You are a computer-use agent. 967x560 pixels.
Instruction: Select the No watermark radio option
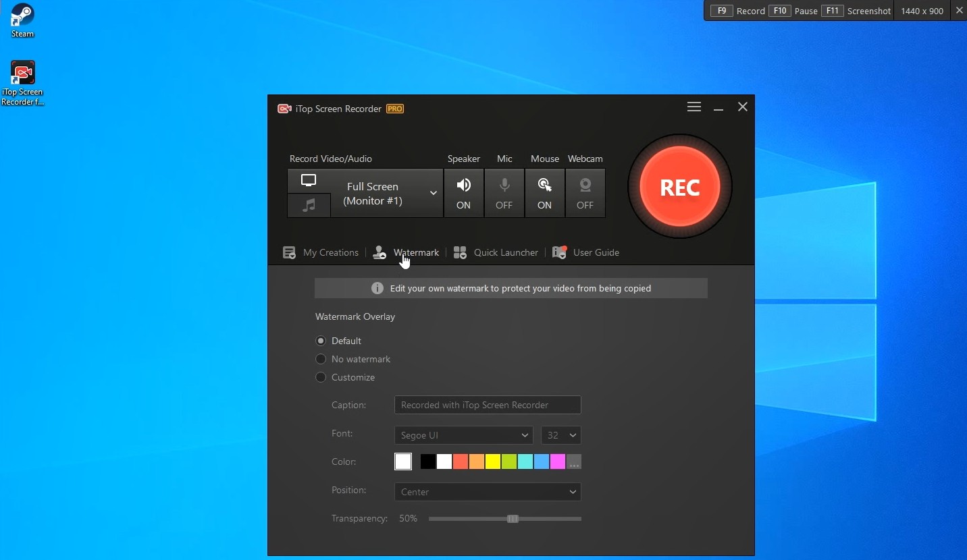coord(321,359)
